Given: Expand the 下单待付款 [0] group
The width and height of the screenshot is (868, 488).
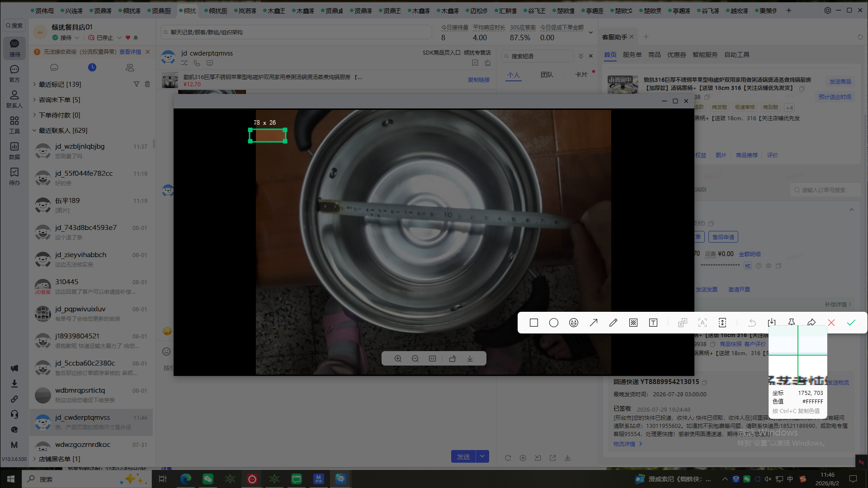Looking at the screenshot, I should 34,115.
